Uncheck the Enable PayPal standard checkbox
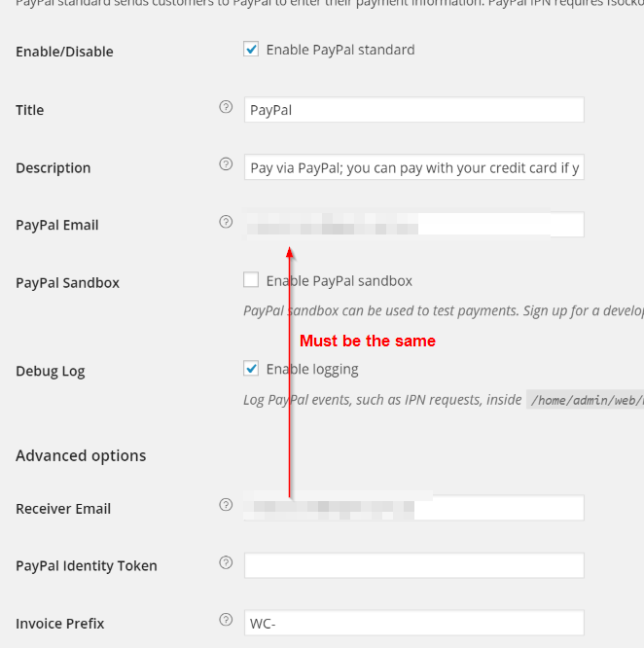Viewport: 644px width, 648px height. tap(251, 50)
